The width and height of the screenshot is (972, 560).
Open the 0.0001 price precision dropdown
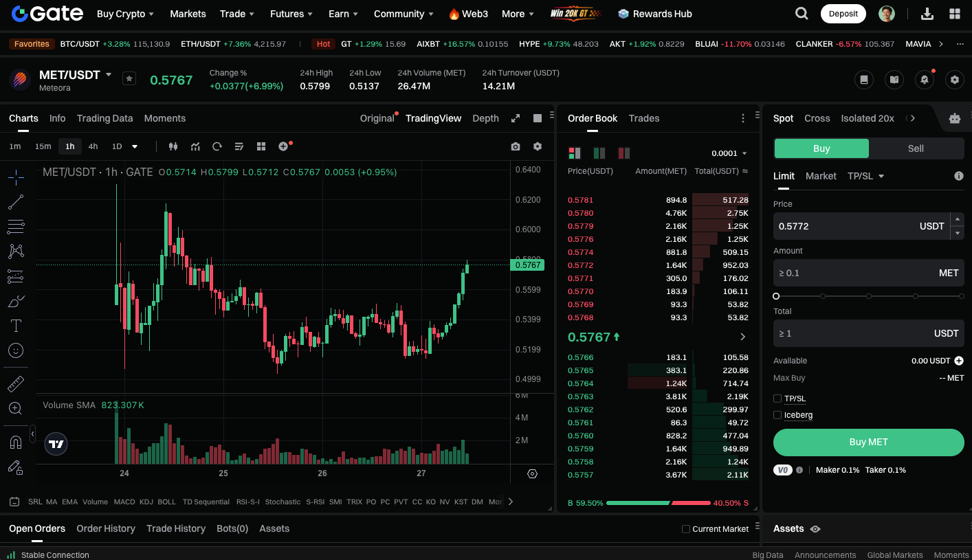tap(729, 153)
